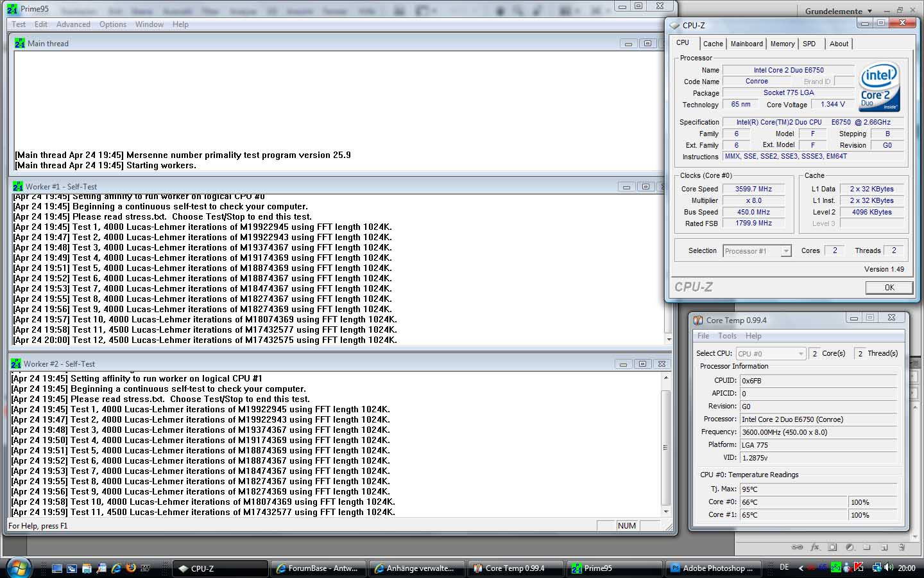Open the Tools menu in Core Temp
The width and height of the screenshot is (924, 578).
(727, 336)
